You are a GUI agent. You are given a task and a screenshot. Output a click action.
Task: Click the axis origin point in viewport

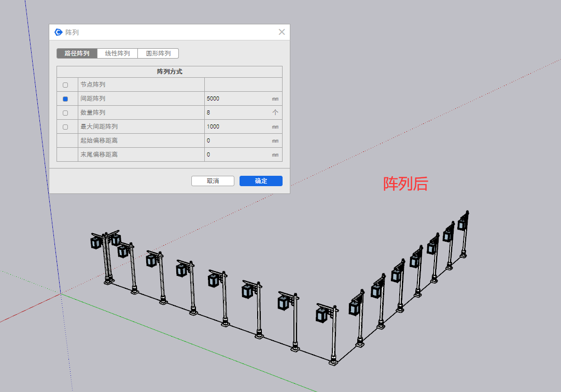[x=61, y=294]
